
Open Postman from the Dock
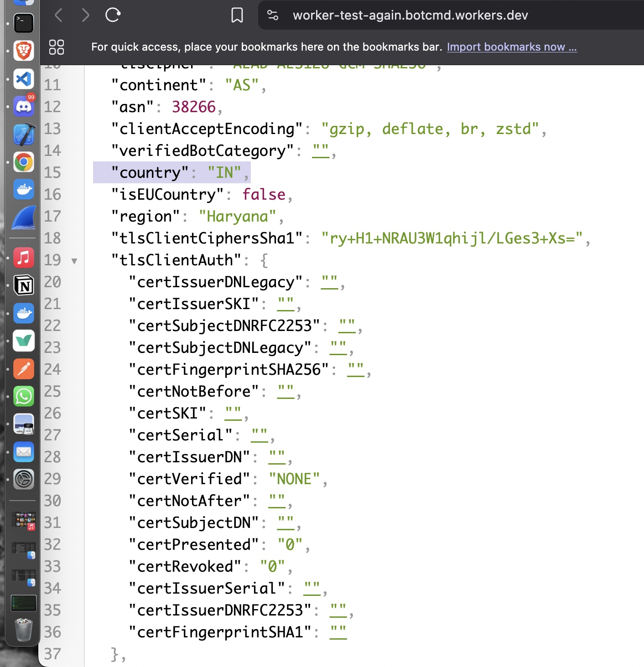pyautogui.click(x=24, y=369)
